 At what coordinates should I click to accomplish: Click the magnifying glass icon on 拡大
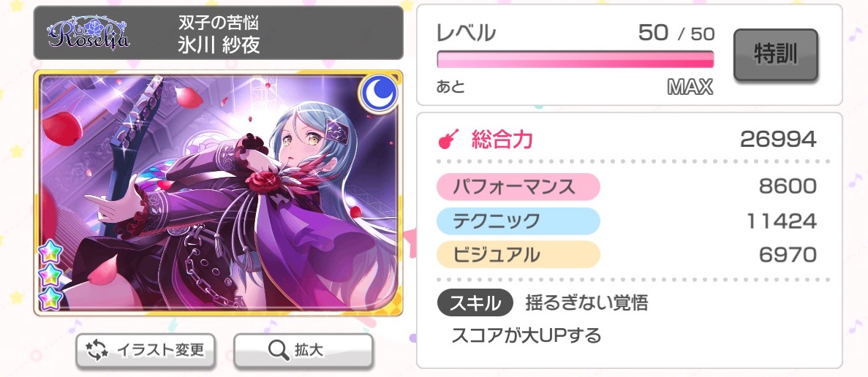click(x=277, y=351)
